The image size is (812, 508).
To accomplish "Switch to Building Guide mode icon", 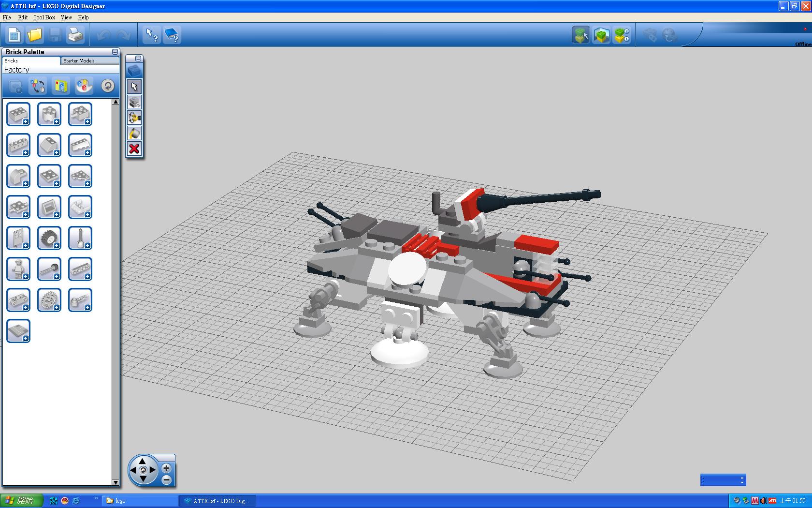I will pos(622,35).
